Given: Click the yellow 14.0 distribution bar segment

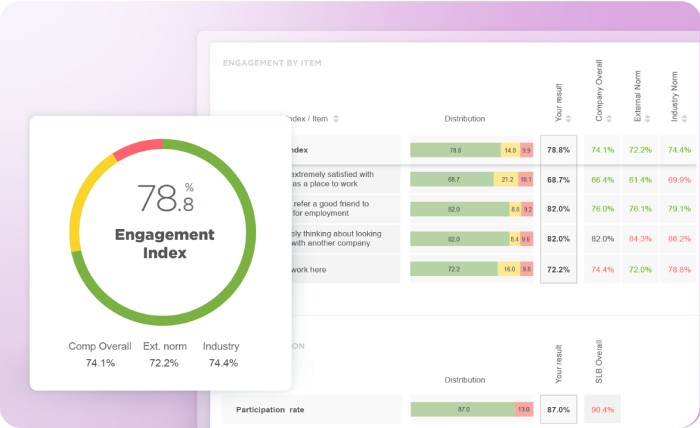Looking at the screenshot, I should [x=510, y=150].
